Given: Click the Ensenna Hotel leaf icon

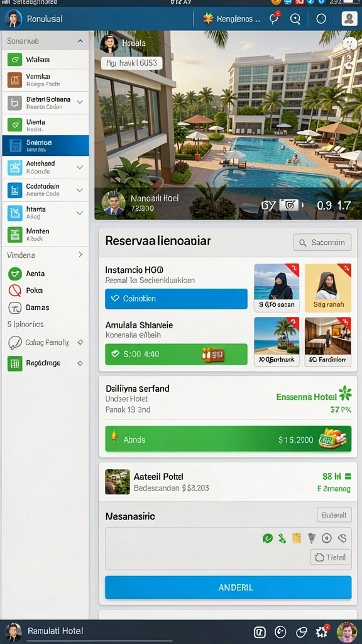Looking at the screenshot, I should (x=346, y=394).
